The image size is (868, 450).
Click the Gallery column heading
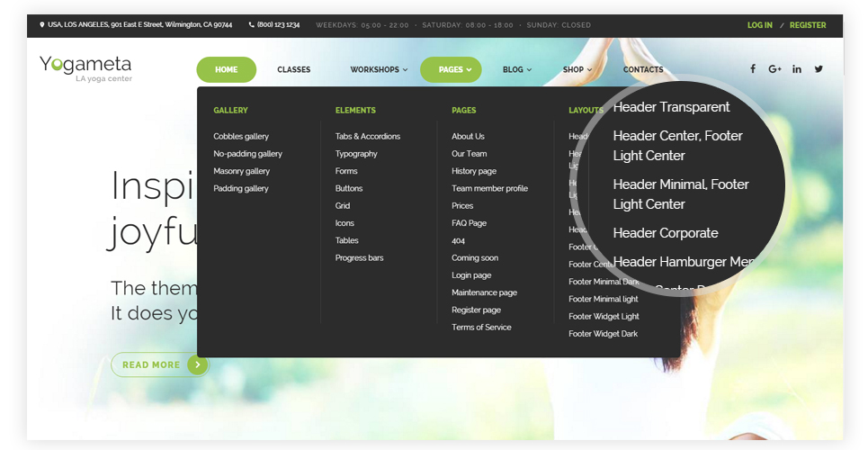(230, 111)
